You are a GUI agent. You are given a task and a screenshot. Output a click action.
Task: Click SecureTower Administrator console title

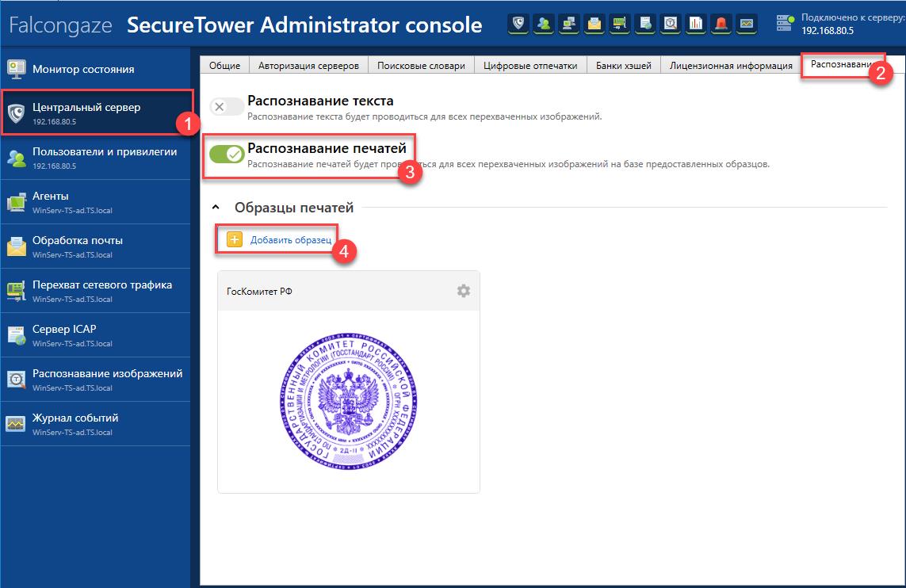304,25
